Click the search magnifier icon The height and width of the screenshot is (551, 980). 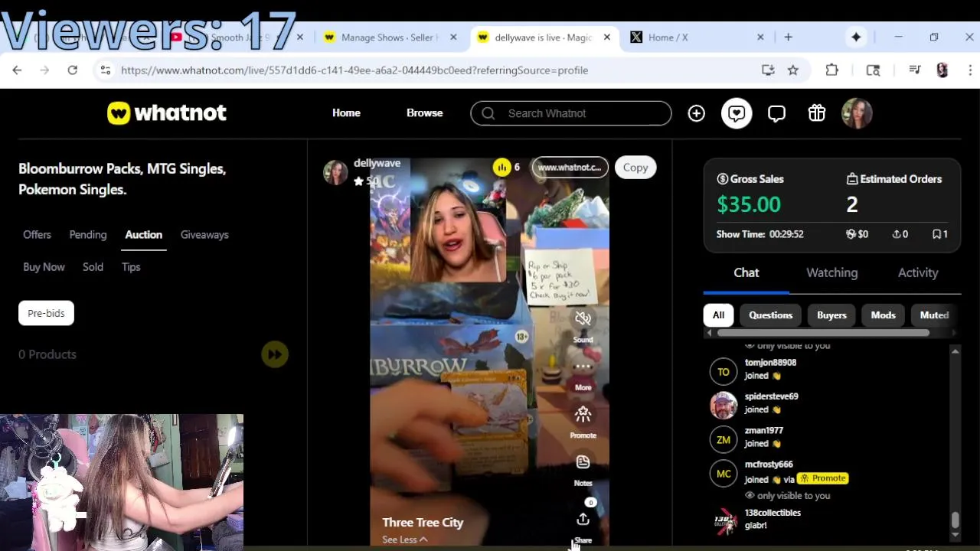pyautogui.click(x=488, y=113)
